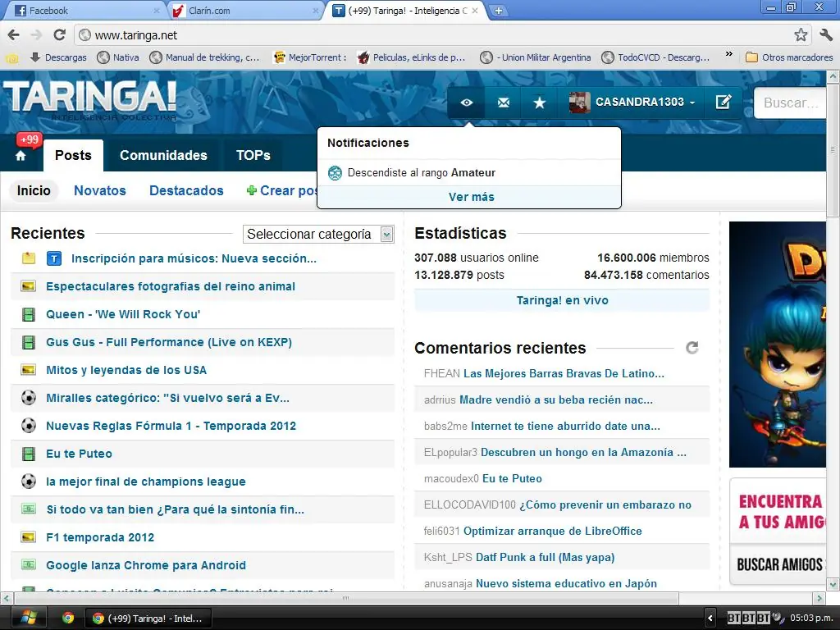Click the T icon beside Inscripción post
The width and height of the screenshot is (840, 630).
pos(54,258)
